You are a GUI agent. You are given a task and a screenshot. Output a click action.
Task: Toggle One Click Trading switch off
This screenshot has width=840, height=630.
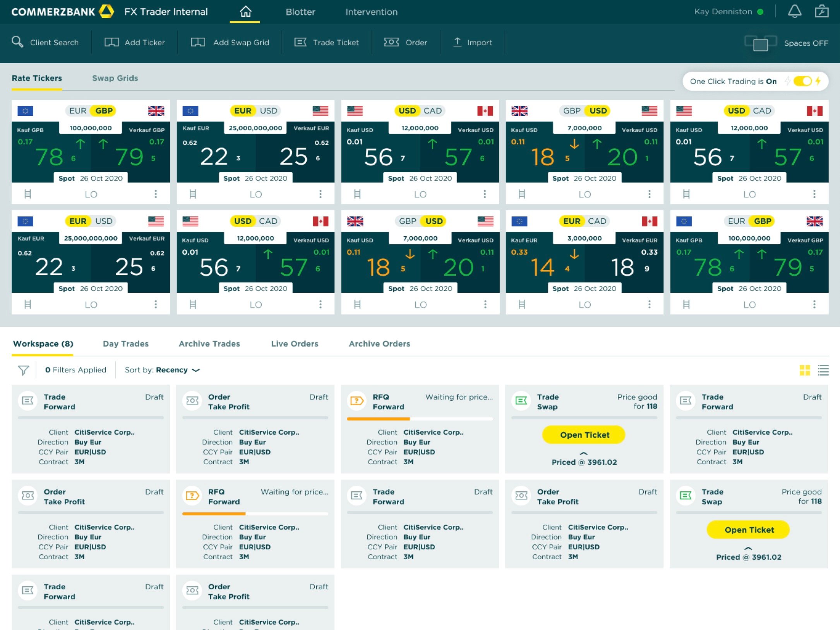coord(802,81)
